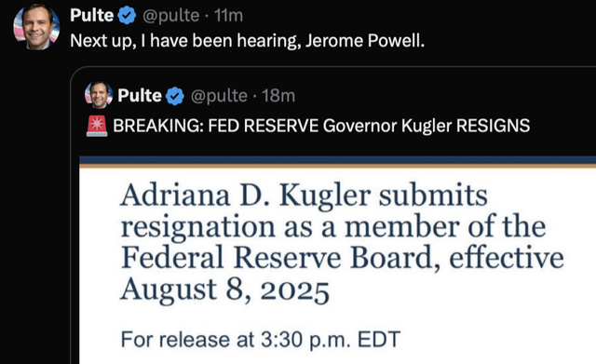The image size is (596, 364).
Task: Click the red siren emoji before BREAKING
Action: click(97, 126)
